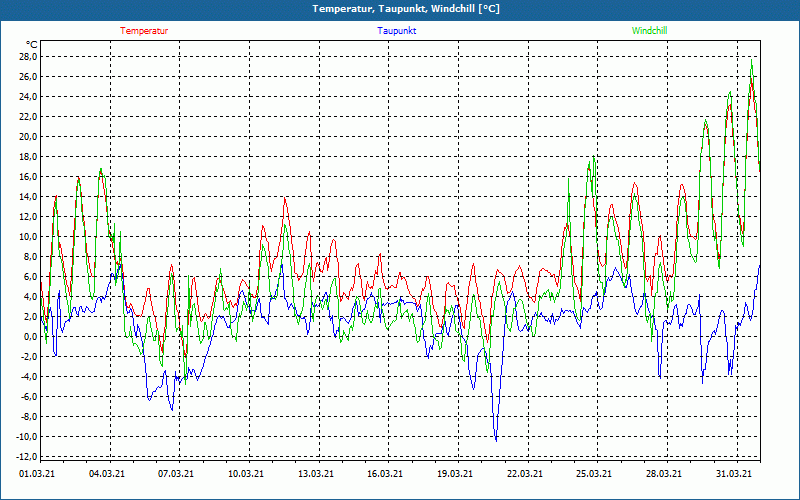Click the 19.03.21 date label
This screenshot has height=500, width=800.
click(x=455, y=473)
